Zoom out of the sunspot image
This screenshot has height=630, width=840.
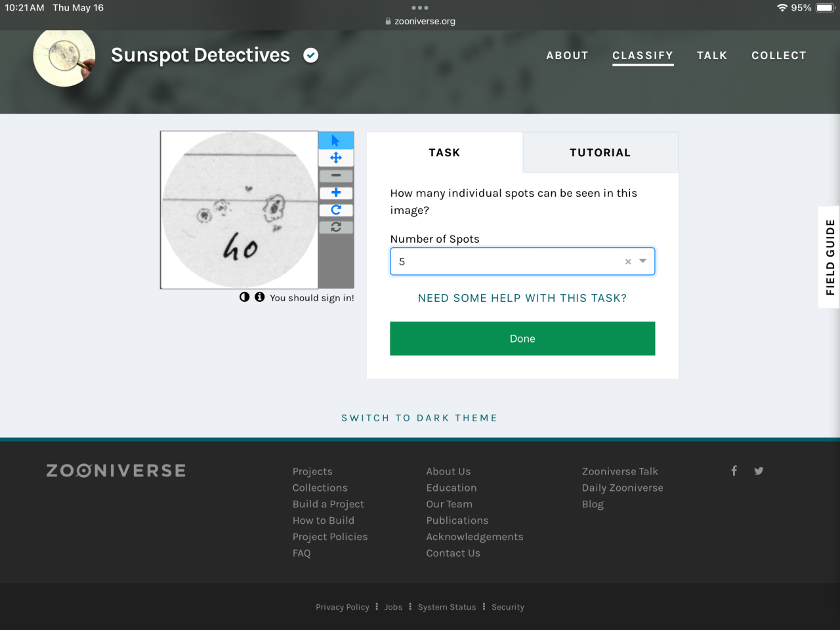click(x=336, y=175)
